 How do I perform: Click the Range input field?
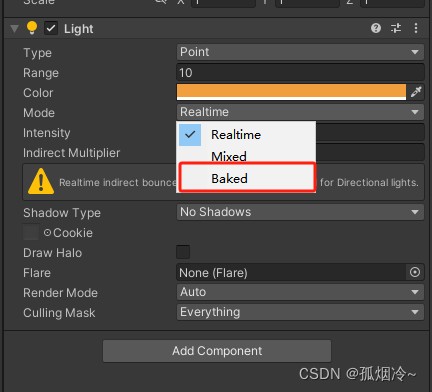[x=300, y=72]
